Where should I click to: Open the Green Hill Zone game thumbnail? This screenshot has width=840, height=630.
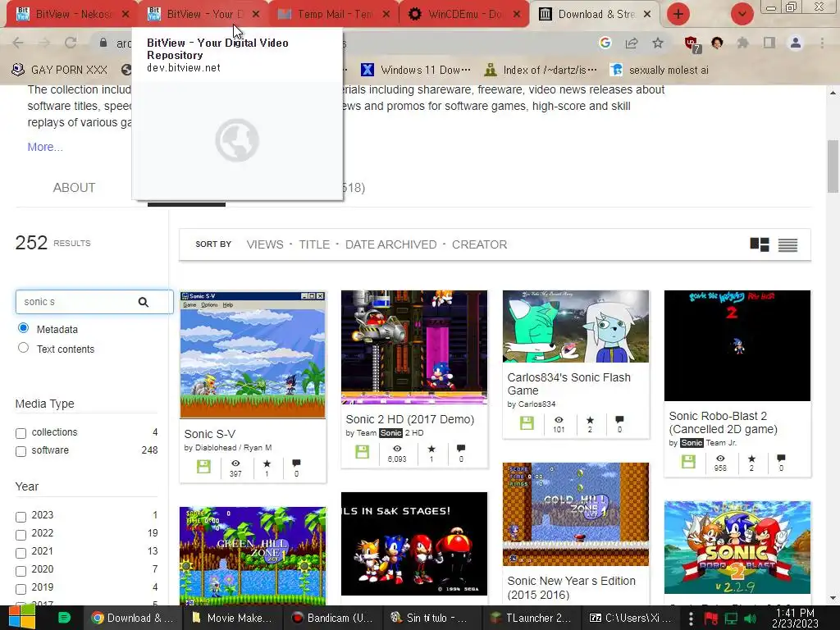click(x=253, y=556)
